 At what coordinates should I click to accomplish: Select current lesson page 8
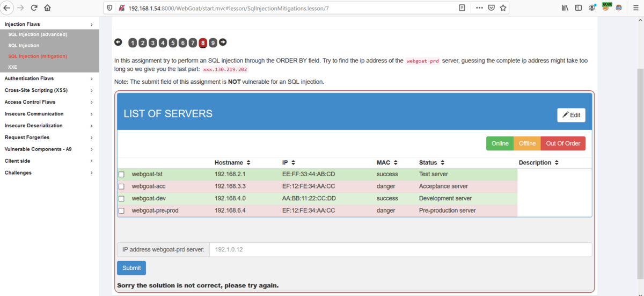[x=203, y=43]
